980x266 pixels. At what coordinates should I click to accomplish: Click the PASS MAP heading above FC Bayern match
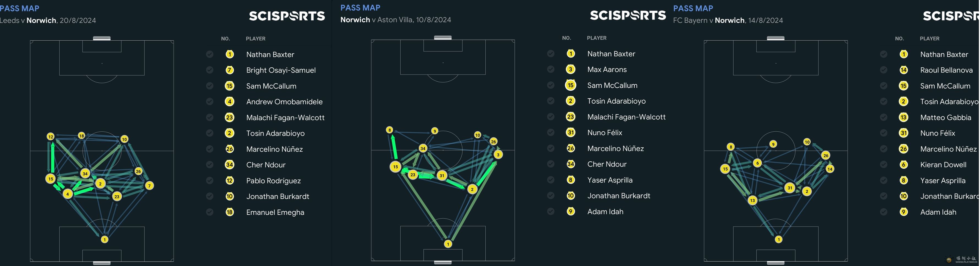click(x=693, y=8)
